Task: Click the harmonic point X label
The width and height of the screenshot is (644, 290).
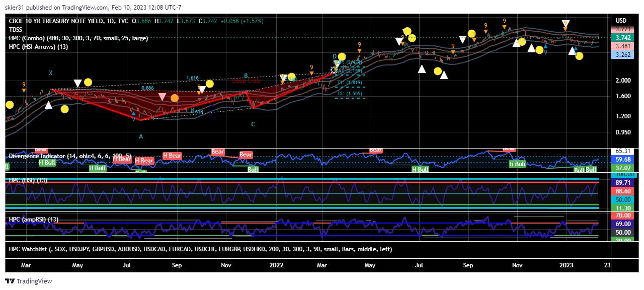Action: pos(51,73)
